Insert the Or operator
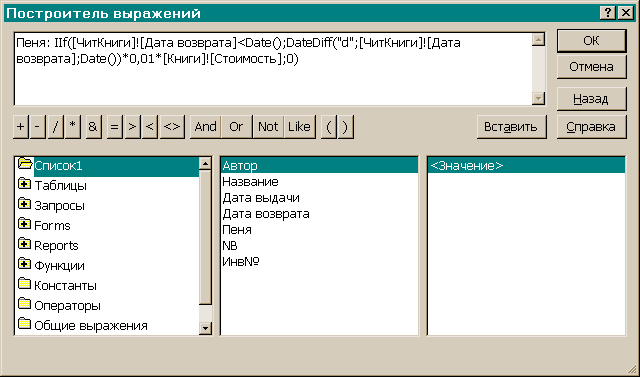 pos(236,127)
